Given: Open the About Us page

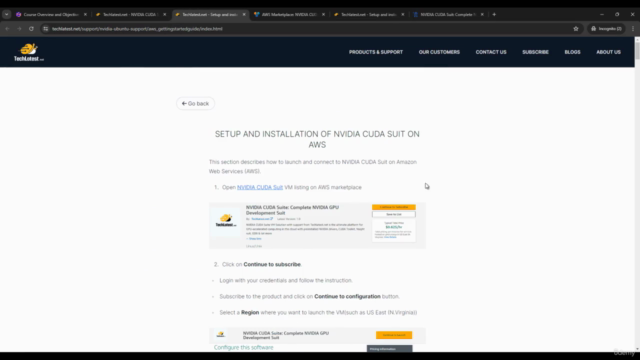Looking at the screenshot, I should tap(608, 52).
